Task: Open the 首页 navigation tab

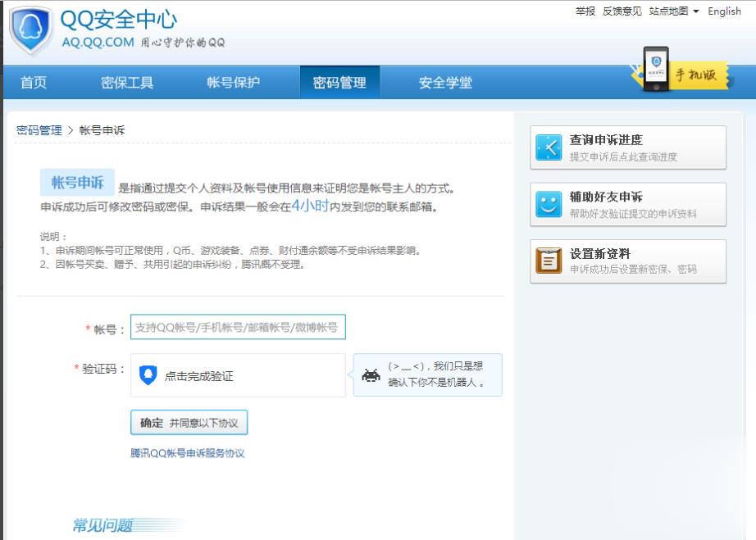Action: click(34, 83)
